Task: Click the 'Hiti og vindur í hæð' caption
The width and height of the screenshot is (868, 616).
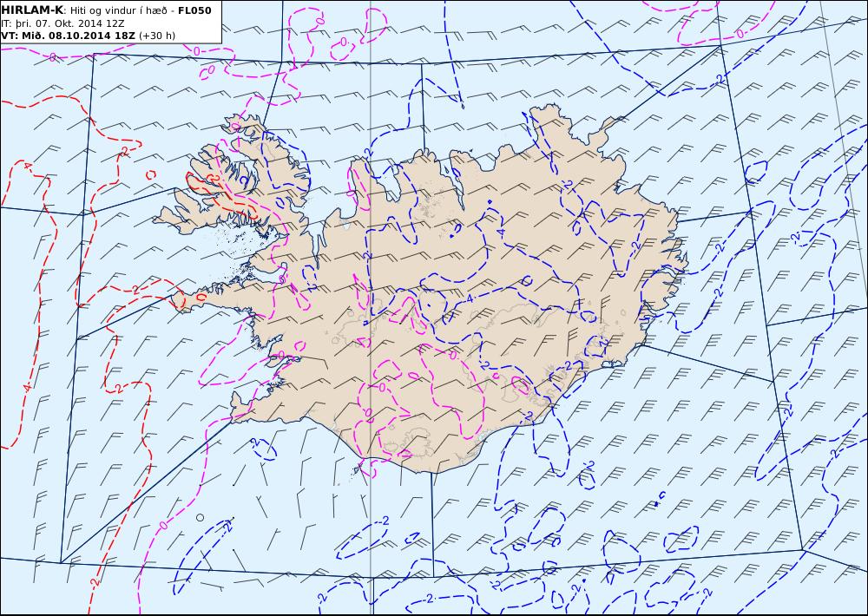Action: pos(118,11)
